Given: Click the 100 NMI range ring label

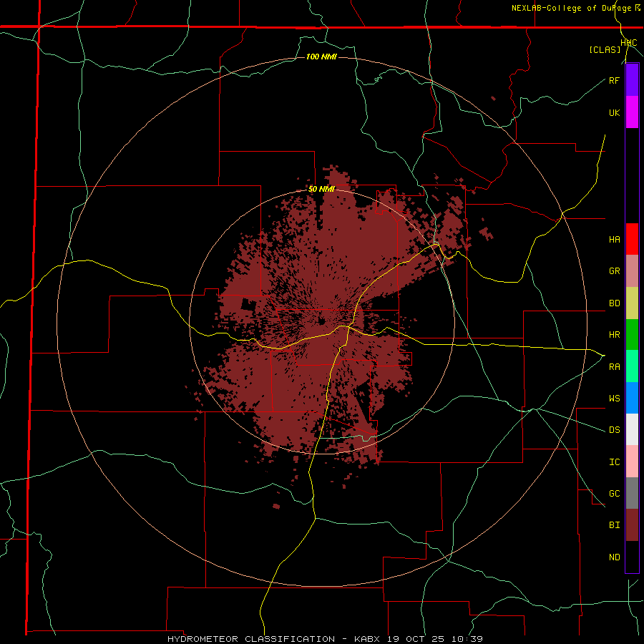Looking at the screenshot, I should (x=321, y=57).
